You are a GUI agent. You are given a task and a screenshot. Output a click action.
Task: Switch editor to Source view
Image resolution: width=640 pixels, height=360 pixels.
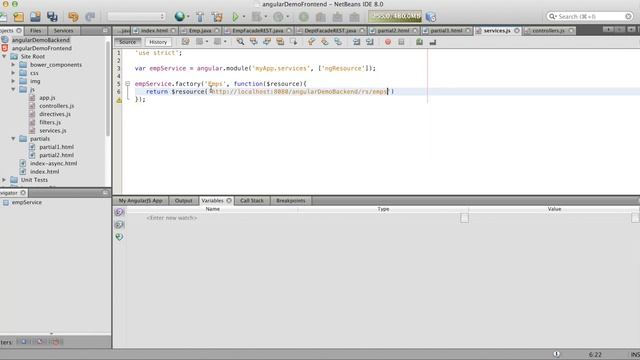pyautogui.click(x=127, y=42)
